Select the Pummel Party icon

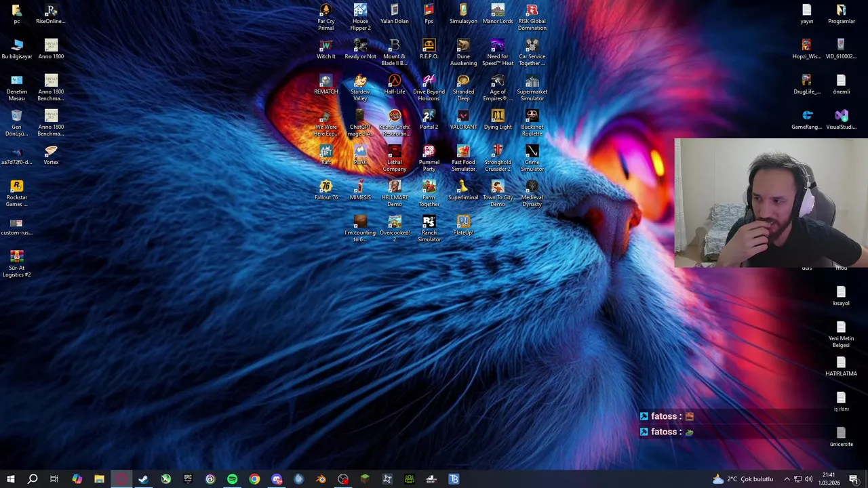pyautogui.click(x=429, y=158)
